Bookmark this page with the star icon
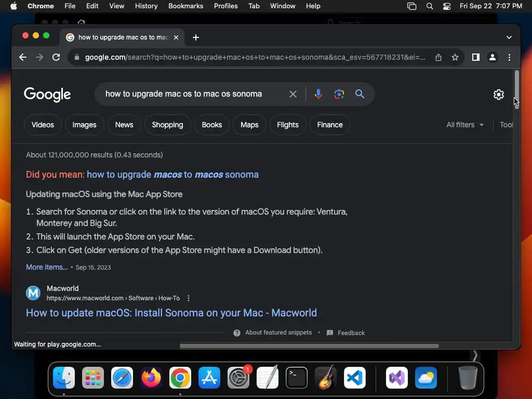 tap(455, 57)
